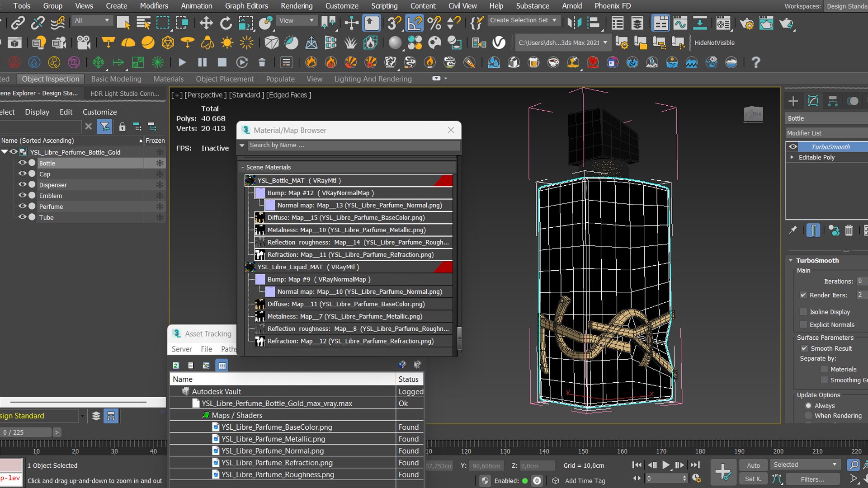Collapse the TurboSmooth rollout
Image resolution: width=868 pixels, height=488 pixels.
[x=791, y=260]
